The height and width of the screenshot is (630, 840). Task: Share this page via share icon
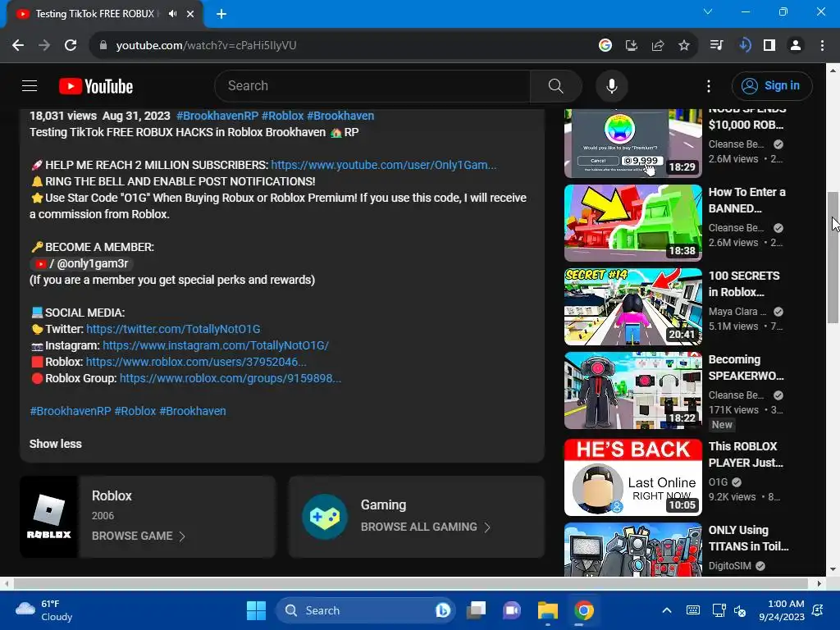point(657,45)
